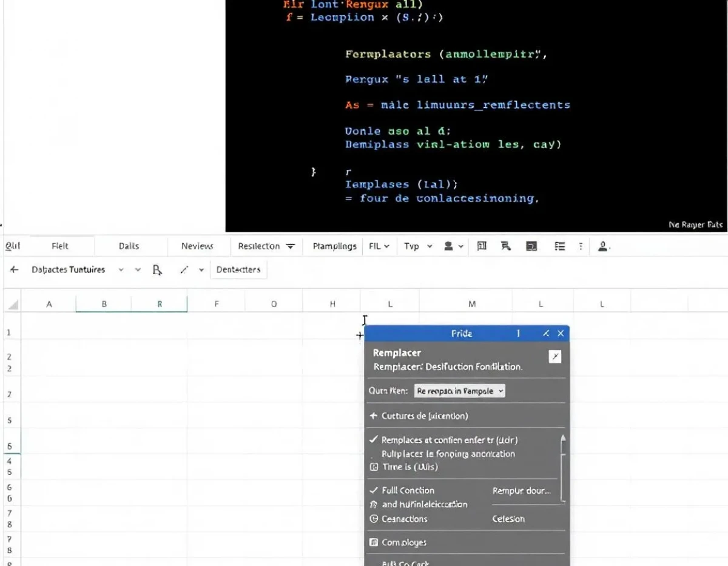Click the scrollbar in the Pride options list
Viewport: 728px width, 566px height.
pos(563,467)
